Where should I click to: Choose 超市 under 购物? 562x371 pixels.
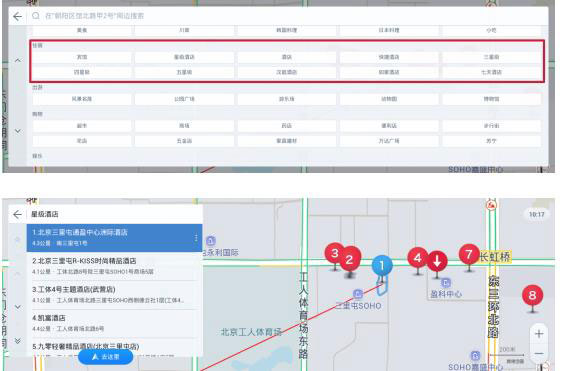click(82, 126)
